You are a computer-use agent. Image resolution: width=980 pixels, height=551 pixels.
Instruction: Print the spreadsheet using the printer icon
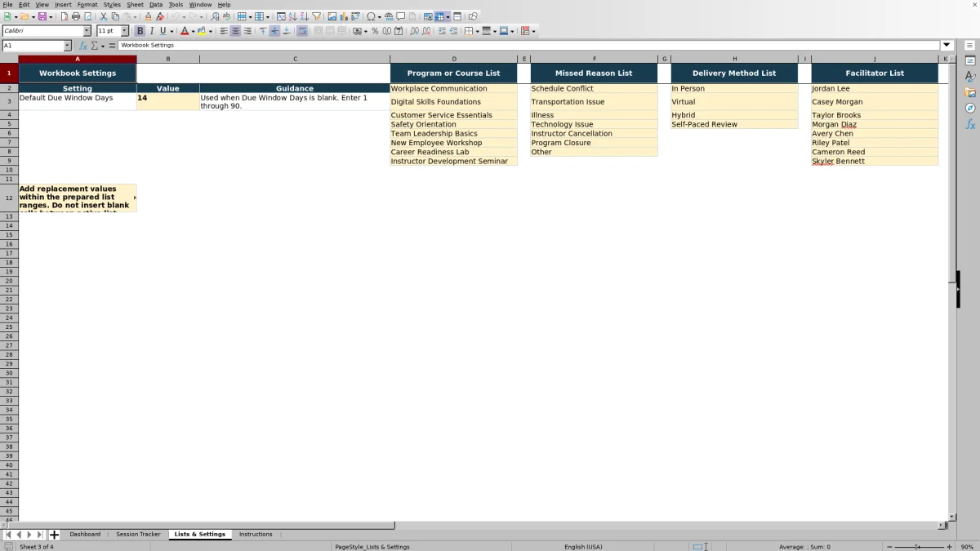click(76, 16)
